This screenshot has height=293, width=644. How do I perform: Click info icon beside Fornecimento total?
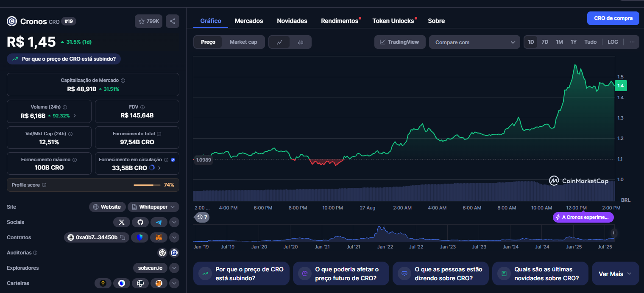tap(159, 134)
